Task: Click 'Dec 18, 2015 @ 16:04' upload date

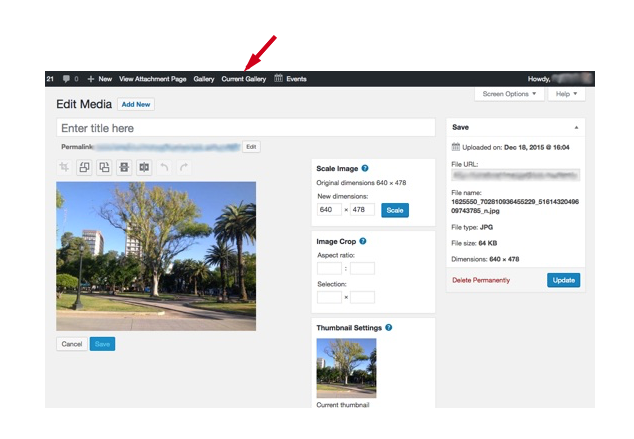Action: click(x=537, y=147)
